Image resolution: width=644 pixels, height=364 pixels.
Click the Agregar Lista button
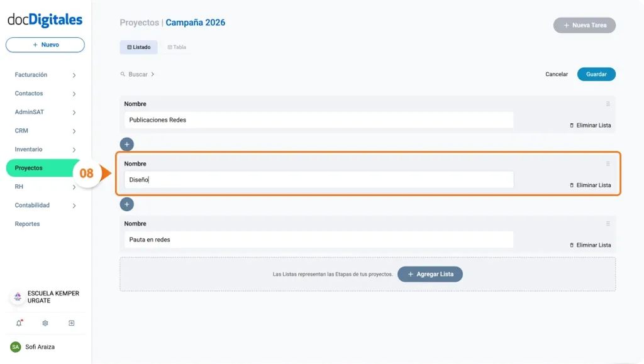[x=430, y=274]
